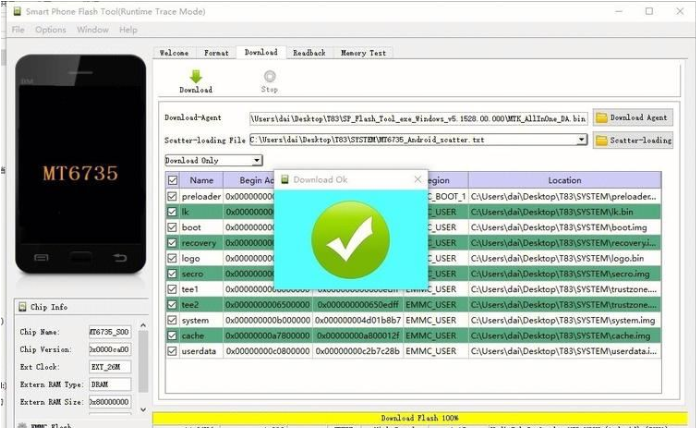Viewport: 696px width, 428px height.
Task: Click the logo.bin location cell
Action: [x=565, y=258]
